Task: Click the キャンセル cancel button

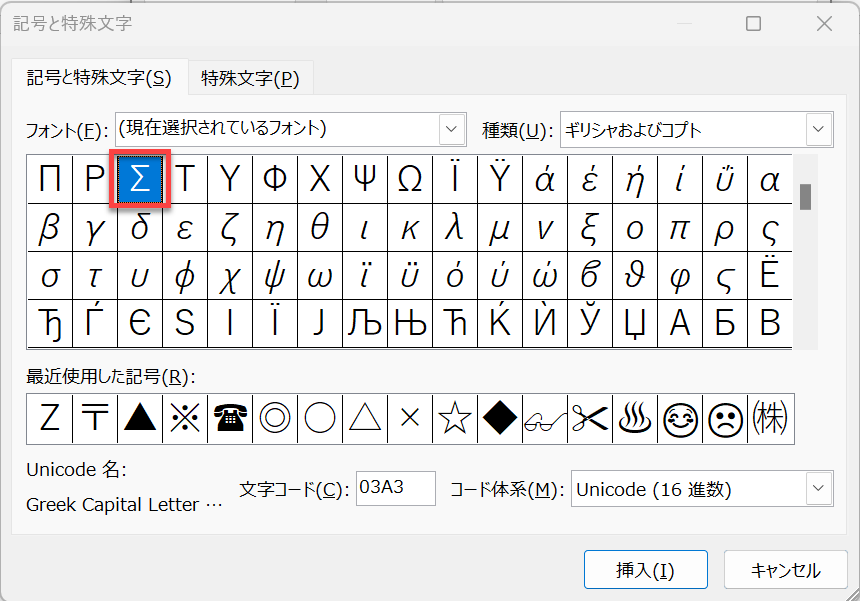Action: pos(785,570)
